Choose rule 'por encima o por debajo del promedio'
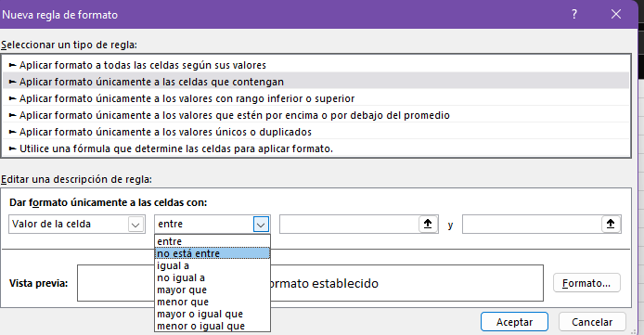 tap(316, 115)
